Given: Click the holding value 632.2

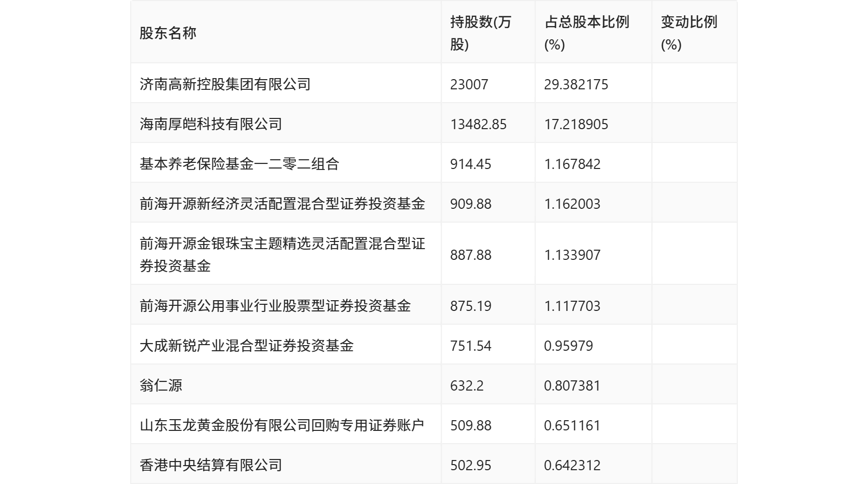Looking at the screenshot, I should coord(467,385).
